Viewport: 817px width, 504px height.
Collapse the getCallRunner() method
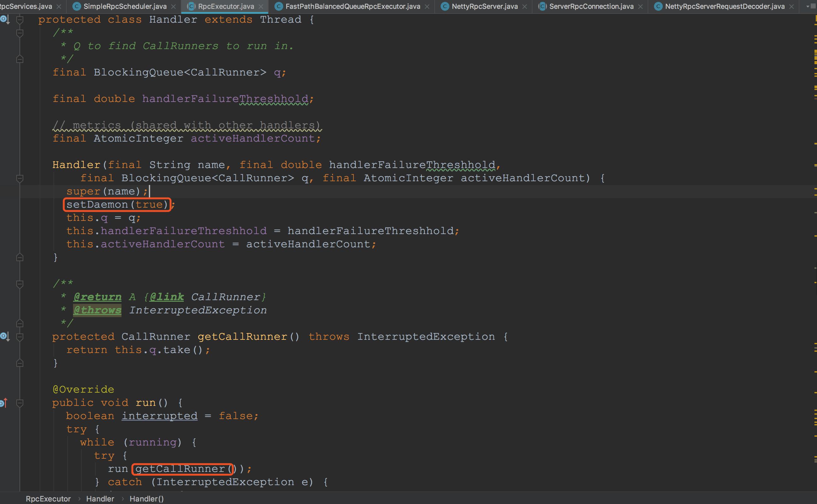pos(20,337)
